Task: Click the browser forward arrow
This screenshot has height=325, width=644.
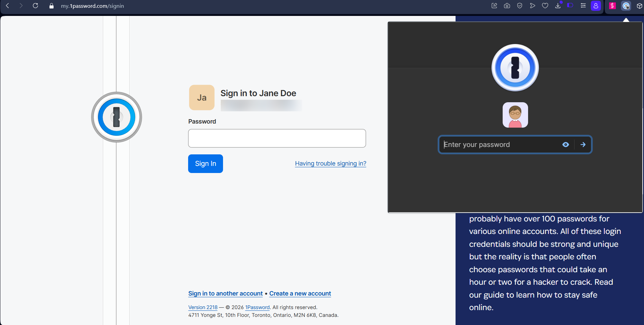Action: 21,6
